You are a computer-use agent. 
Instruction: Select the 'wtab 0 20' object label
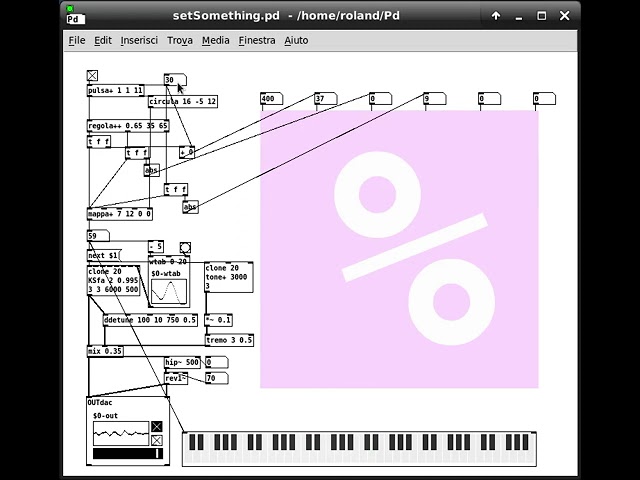click(x=168, y=262)
